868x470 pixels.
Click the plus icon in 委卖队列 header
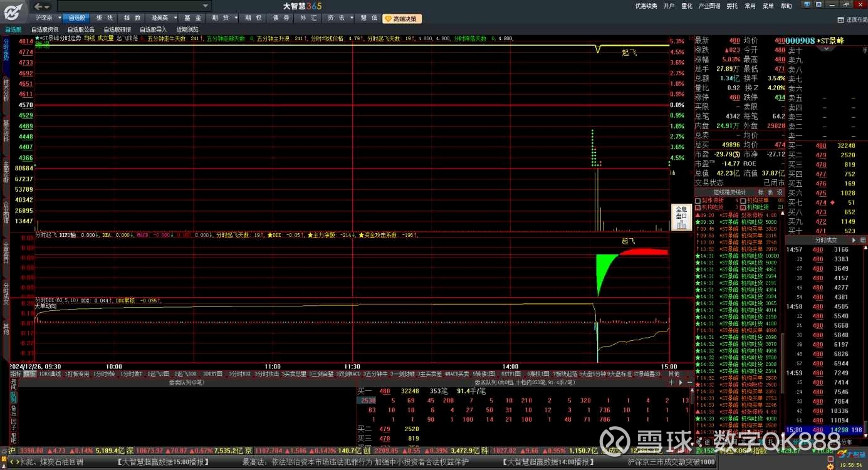pos(672,382)
